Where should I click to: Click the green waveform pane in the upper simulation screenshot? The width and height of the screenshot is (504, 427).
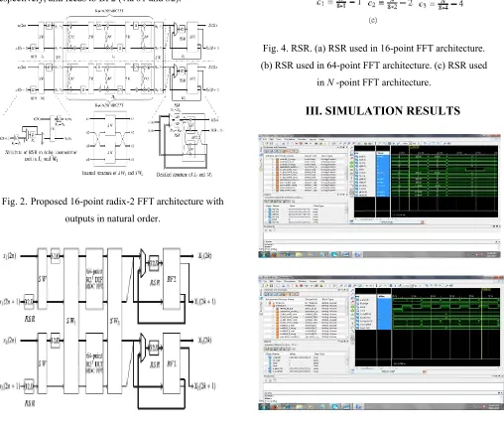(444, 182)
